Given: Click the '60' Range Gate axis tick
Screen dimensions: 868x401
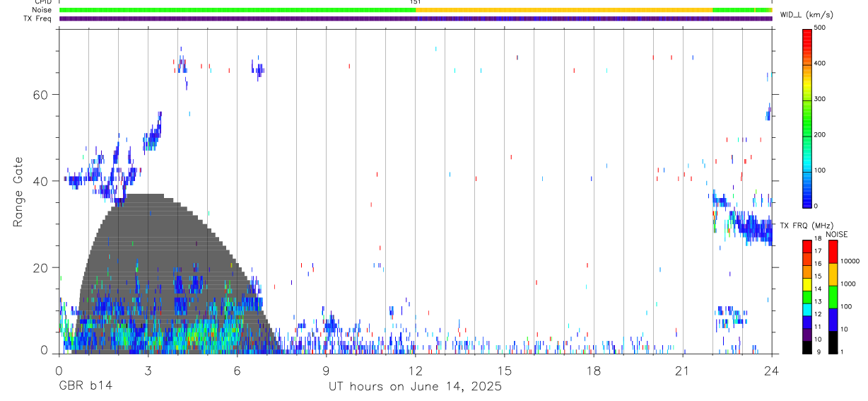Looking at the screenshot, I should tap(41, 95).
